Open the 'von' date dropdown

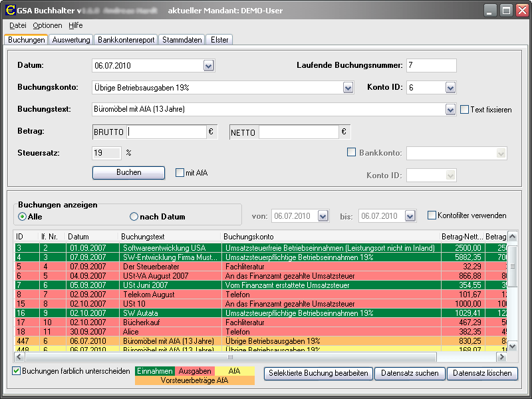[x=323, y=215]
